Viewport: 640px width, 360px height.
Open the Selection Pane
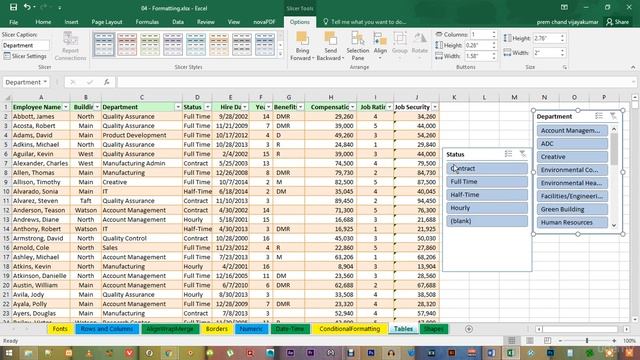click(x=358, y=47)
